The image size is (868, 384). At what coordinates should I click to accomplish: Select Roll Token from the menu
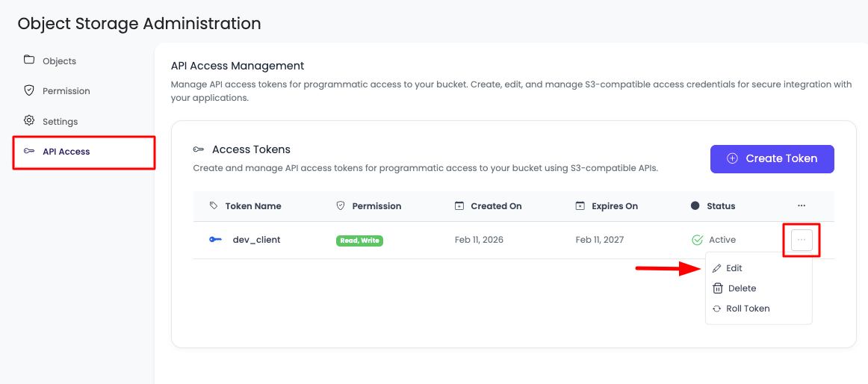coord(748,309)
